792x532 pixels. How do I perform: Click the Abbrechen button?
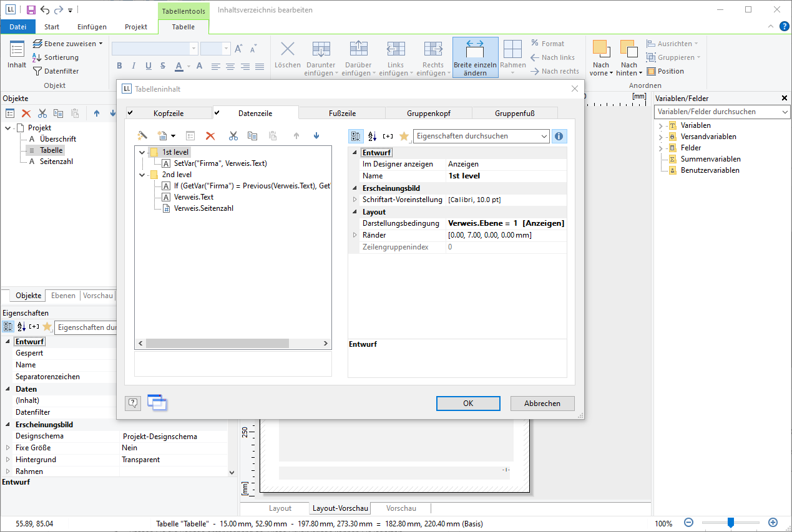point(542,404)
